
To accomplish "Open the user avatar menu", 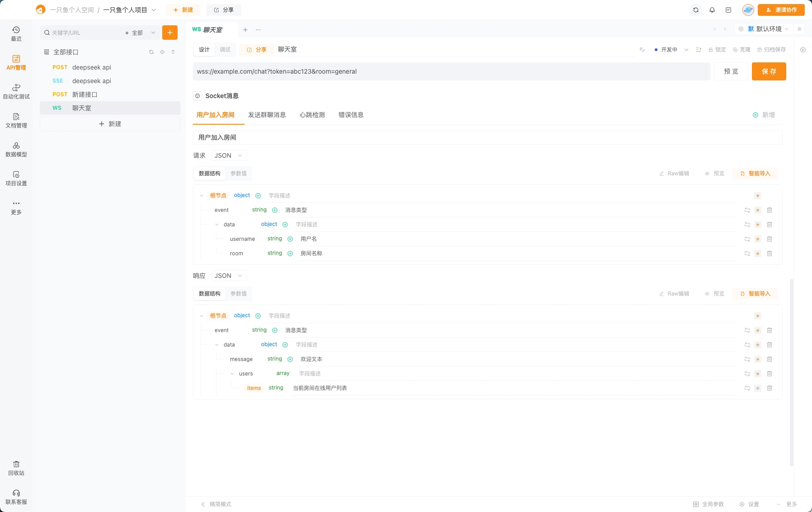I will point(748,10).
